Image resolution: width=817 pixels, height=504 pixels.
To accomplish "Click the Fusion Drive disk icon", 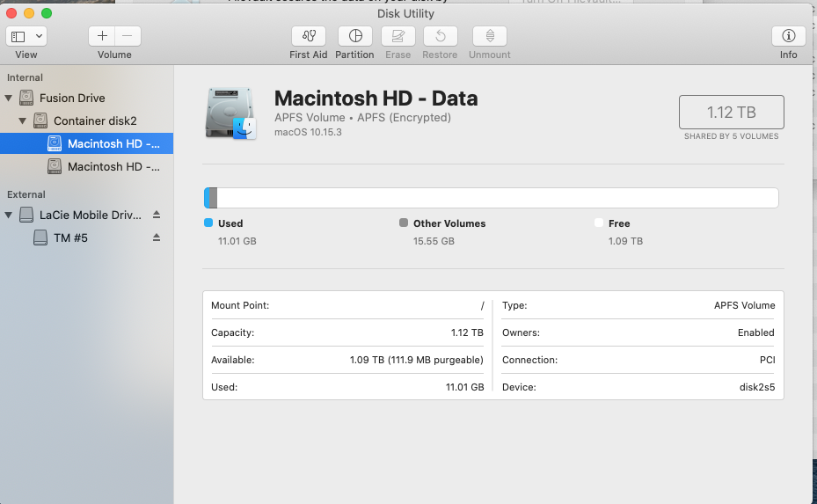I will 26,98.
